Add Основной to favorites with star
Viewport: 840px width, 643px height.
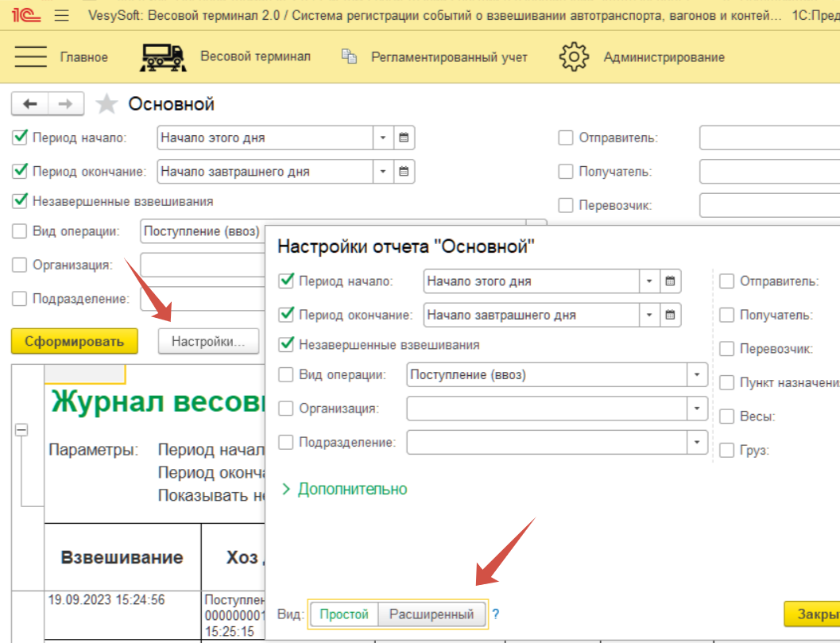pos(106,104)
